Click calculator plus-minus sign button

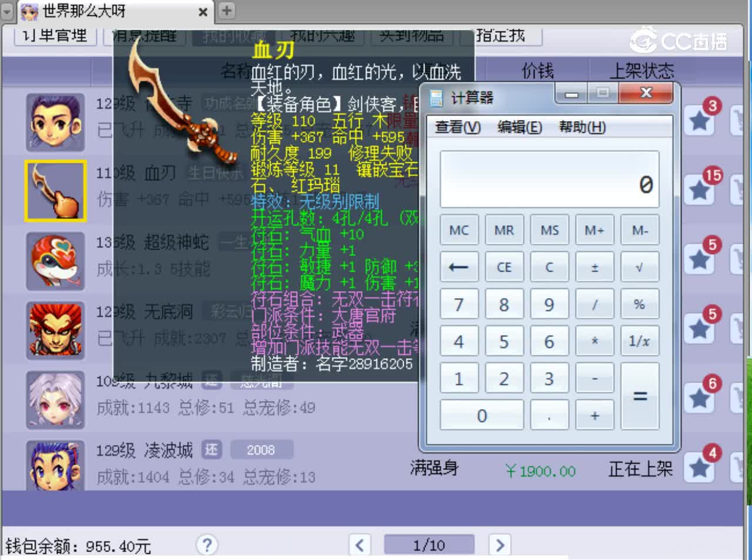[x=595, y=267]
